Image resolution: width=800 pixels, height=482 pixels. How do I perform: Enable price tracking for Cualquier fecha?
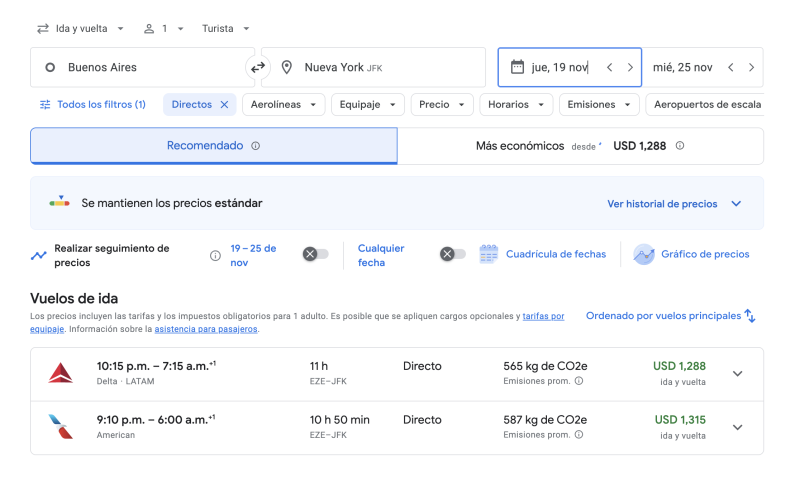tap(453, 254)
